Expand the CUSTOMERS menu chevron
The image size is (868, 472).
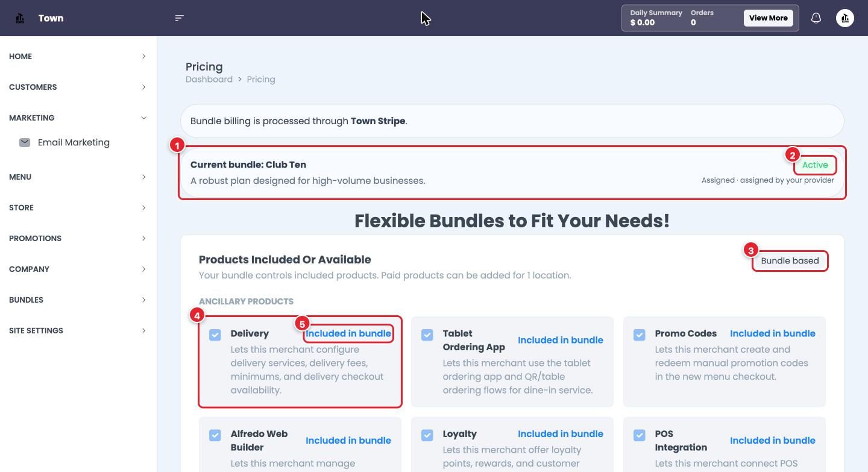coord(143,87)
